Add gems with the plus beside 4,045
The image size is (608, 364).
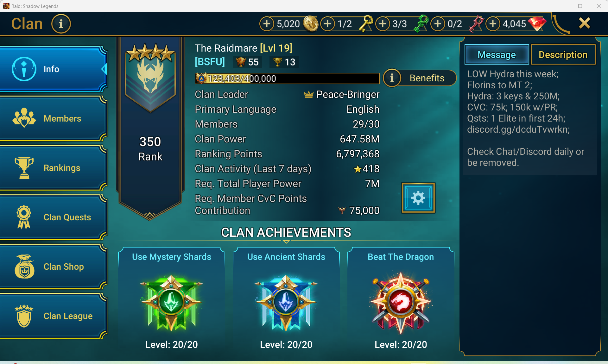click(493, 24)
